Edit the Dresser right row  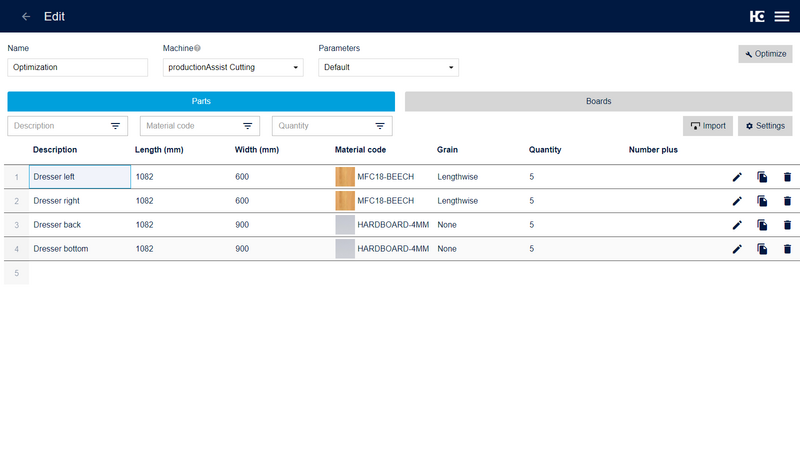pos(737,201)
